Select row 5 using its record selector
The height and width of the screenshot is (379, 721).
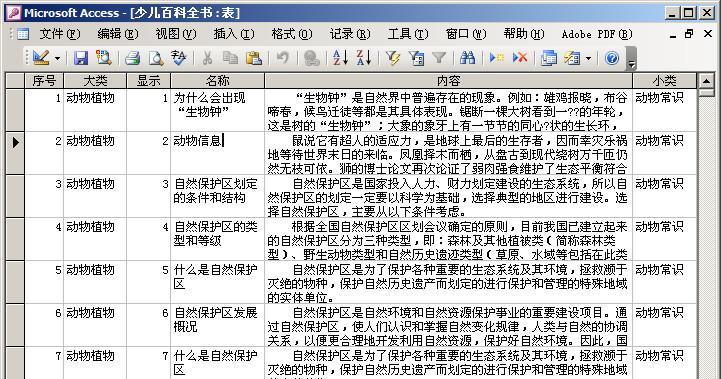pos(15,282)
